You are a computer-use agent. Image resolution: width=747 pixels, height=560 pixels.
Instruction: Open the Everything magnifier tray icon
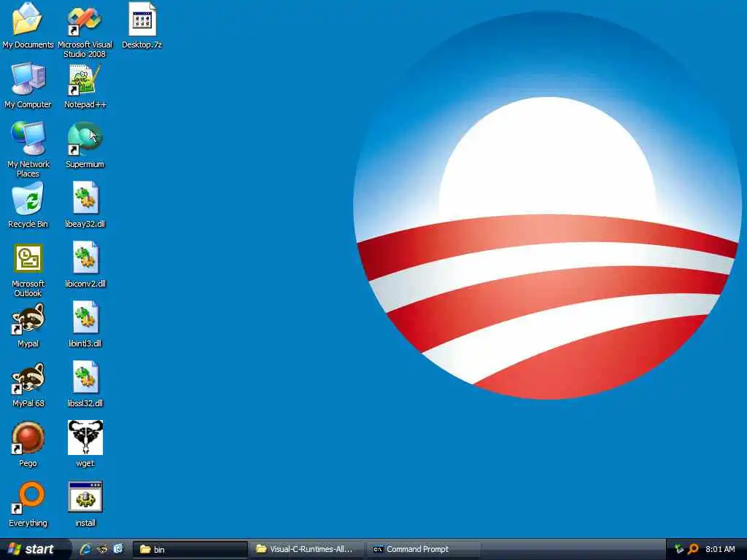[693, 549]
